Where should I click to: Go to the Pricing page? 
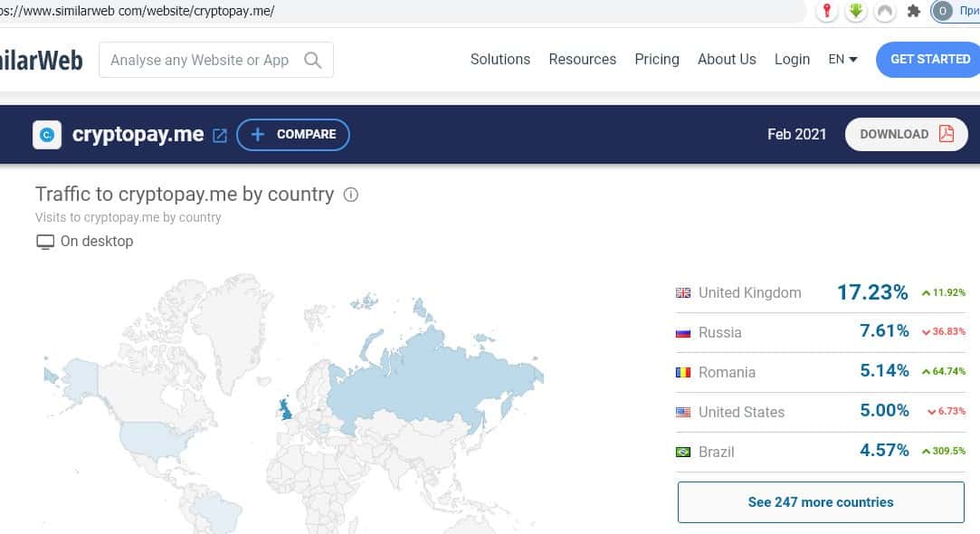tap(657, 60)
